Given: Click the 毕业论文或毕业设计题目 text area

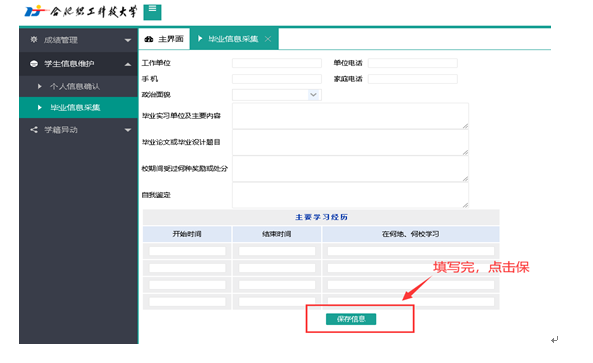Looking at the screenshot, I should pyautogui.click(x=350, y=142).
